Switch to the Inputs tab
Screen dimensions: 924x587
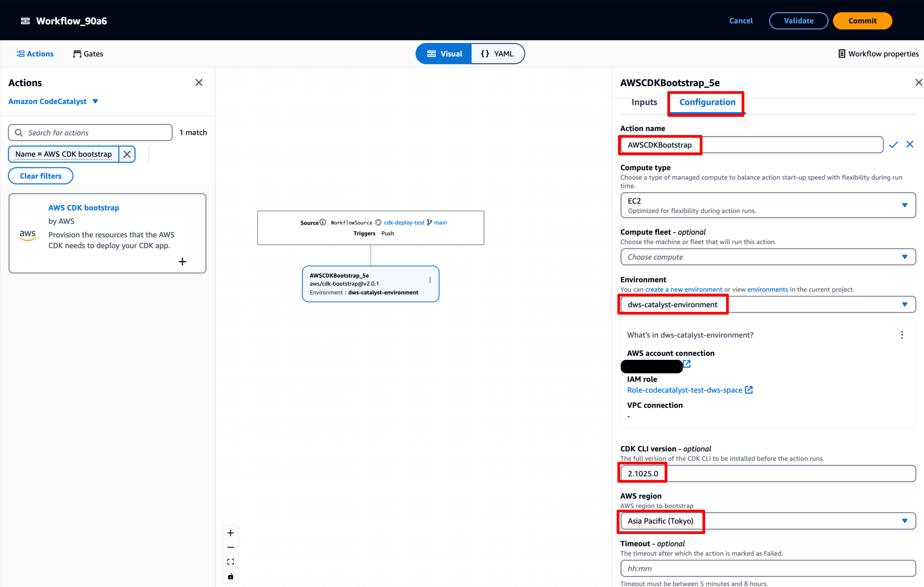pos(644,102)
